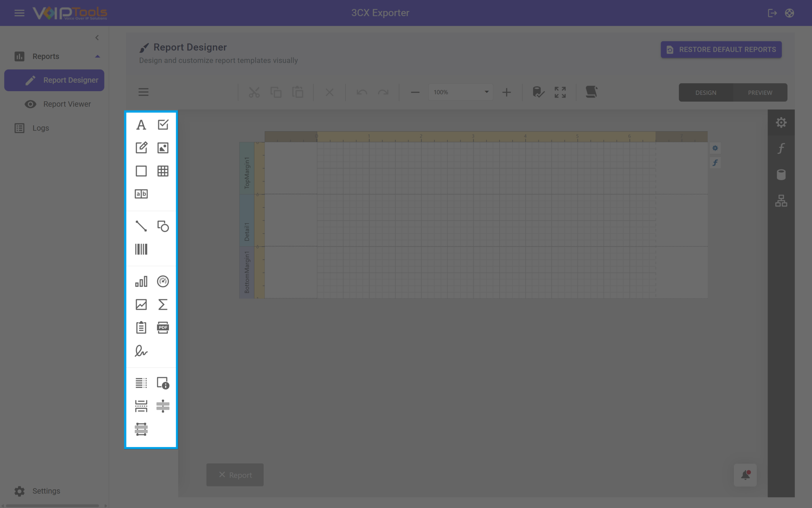Screen dimensions: 812x508
Task: Select the Table control in toolbox
Action: [163, 171]
